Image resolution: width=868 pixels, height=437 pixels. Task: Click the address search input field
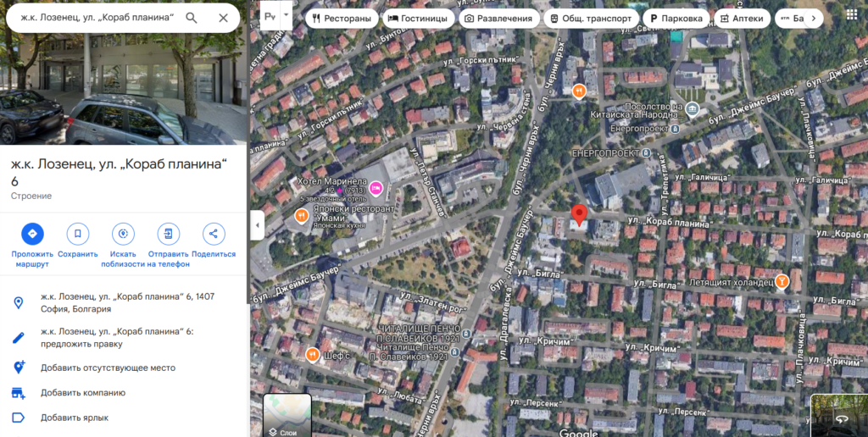[93, 18]
